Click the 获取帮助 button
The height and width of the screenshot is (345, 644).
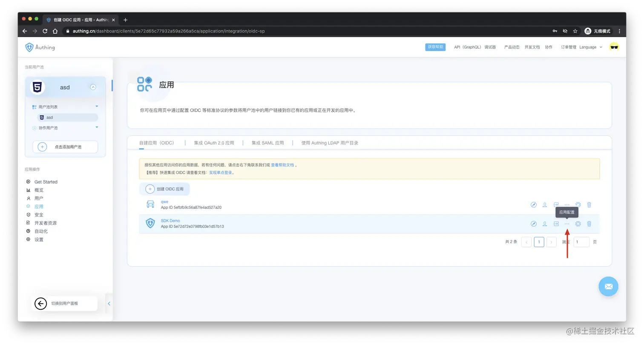[435, 47]
